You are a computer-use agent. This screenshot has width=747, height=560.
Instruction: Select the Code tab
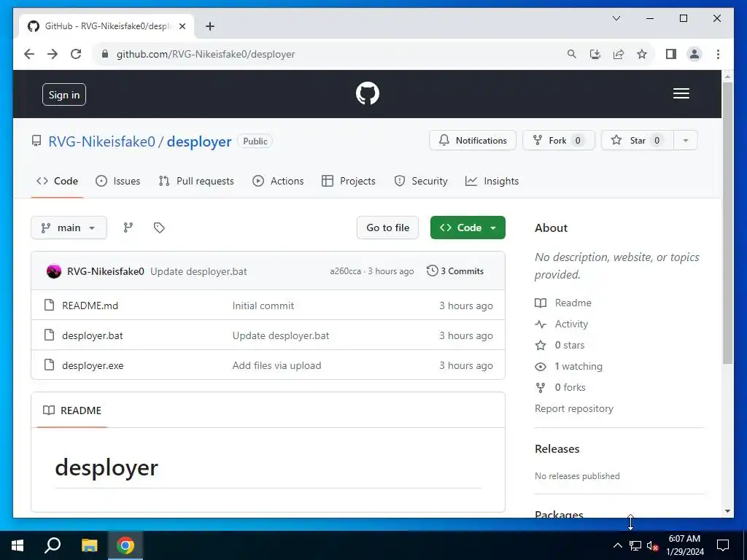pyautogui.click(x=57, y=181)
